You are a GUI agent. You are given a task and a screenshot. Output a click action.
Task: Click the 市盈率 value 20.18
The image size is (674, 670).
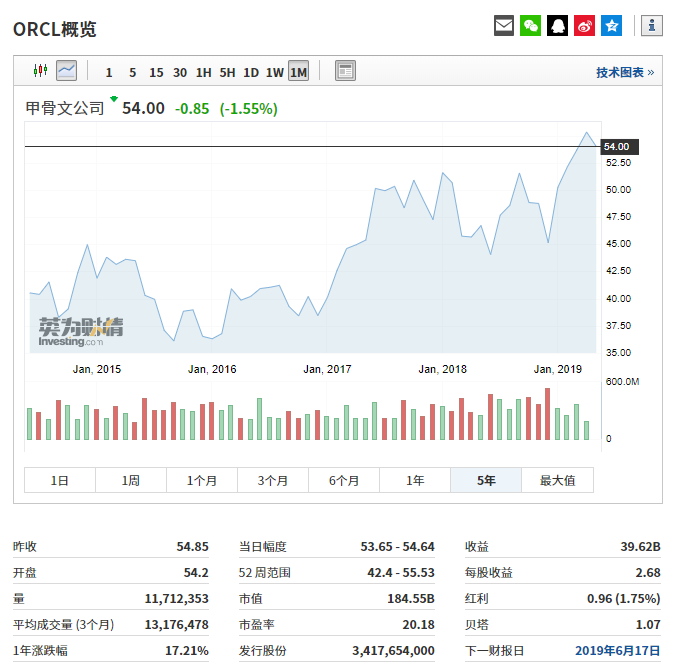[419, 624]
